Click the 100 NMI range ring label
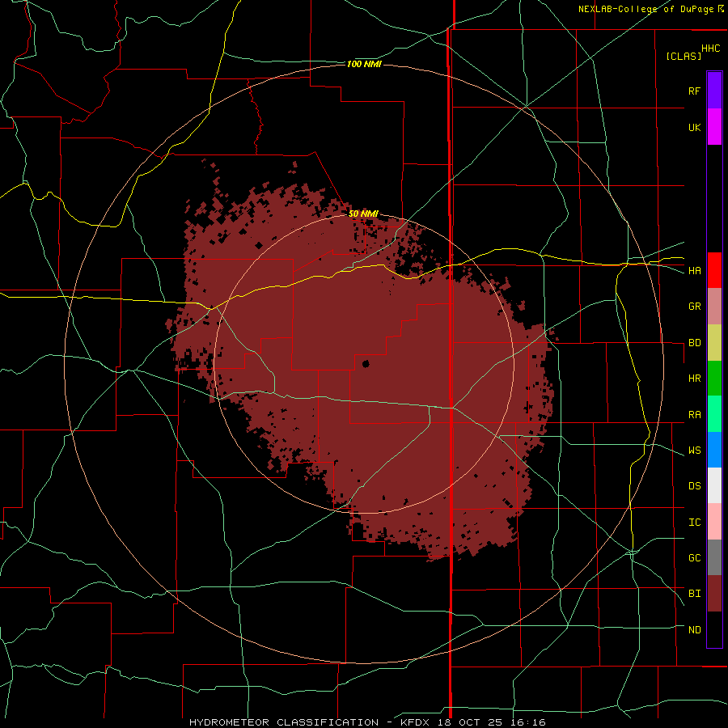 [x=364, y=64]
